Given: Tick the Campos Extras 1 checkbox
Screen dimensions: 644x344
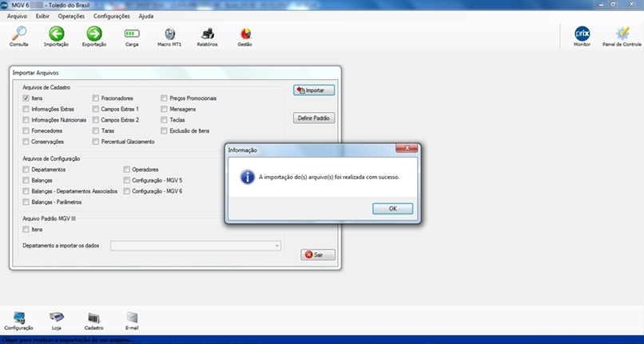Looking at the screenshot, I should click(96, 109).
